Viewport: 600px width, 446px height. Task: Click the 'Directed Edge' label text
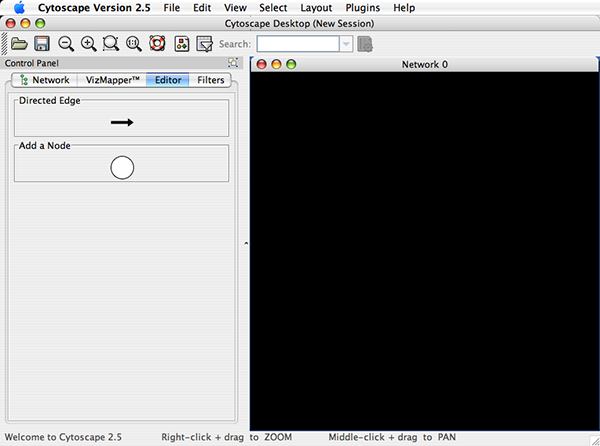tap(50, 101)
